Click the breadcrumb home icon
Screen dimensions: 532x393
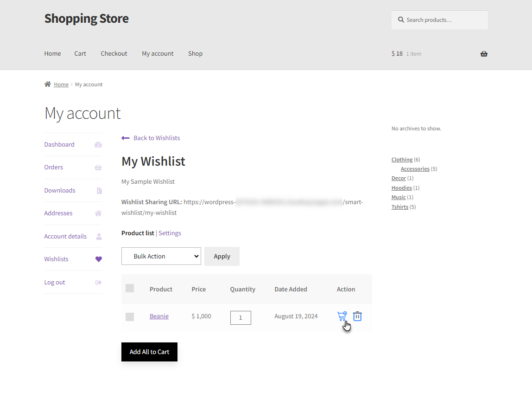(47, 84)
